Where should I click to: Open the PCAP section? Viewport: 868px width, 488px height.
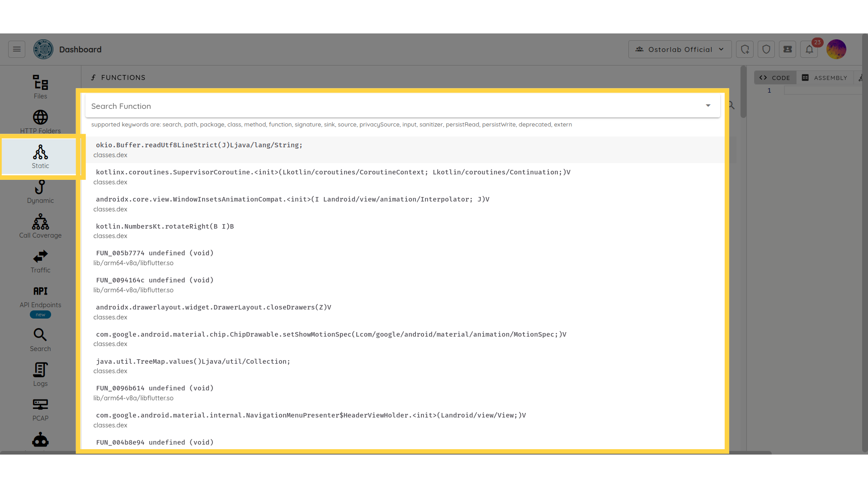pos(40,409)
